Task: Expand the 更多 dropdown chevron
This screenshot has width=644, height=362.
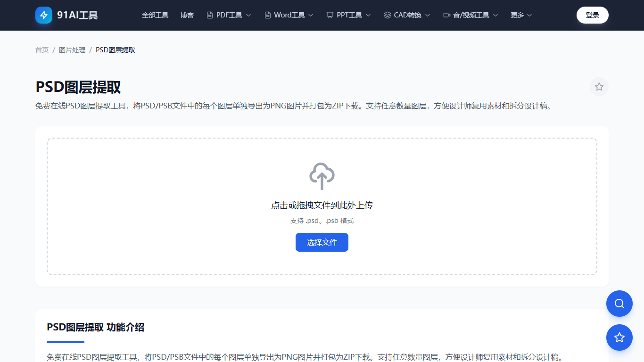Action: [x=529, y=15]
